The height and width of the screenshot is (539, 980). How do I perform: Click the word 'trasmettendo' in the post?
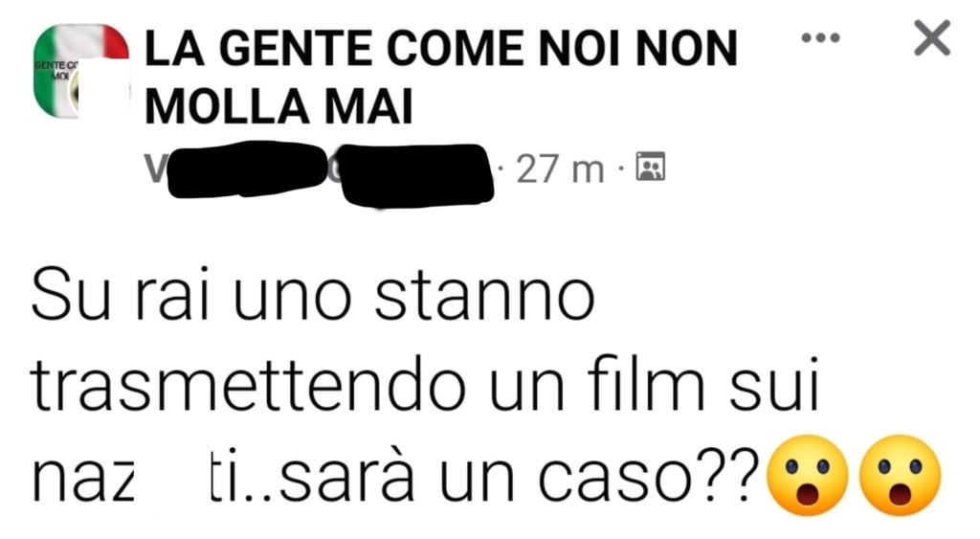pos(249,387)
